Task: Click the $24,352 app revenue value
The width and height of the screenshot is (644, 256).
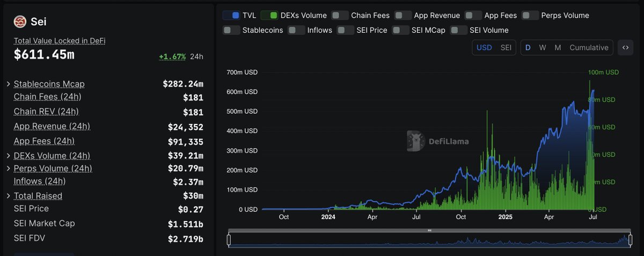Action: (186, 127)
